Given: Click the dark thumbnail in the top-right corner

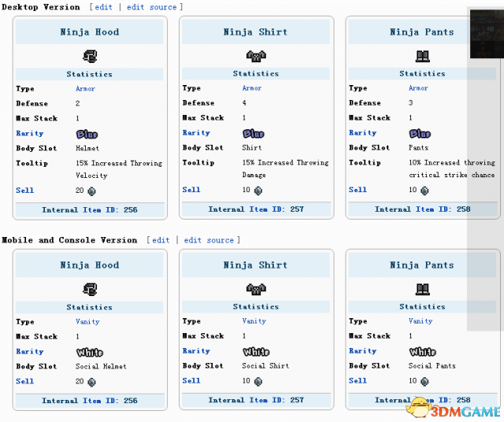Looking at the screenshot, I should coord(487,33).
